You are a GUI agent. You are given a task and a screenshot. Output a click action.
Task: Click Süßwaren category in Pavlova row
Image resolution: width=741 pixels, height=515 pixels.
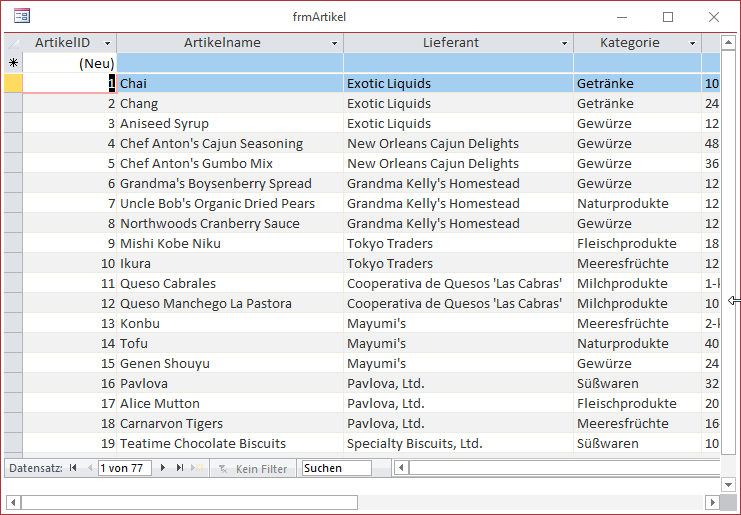pos(638,383)
